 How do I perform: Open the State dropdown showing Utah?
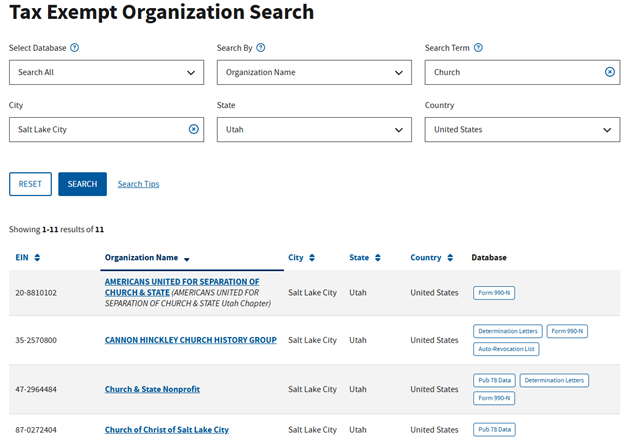[x=314, y=129]
